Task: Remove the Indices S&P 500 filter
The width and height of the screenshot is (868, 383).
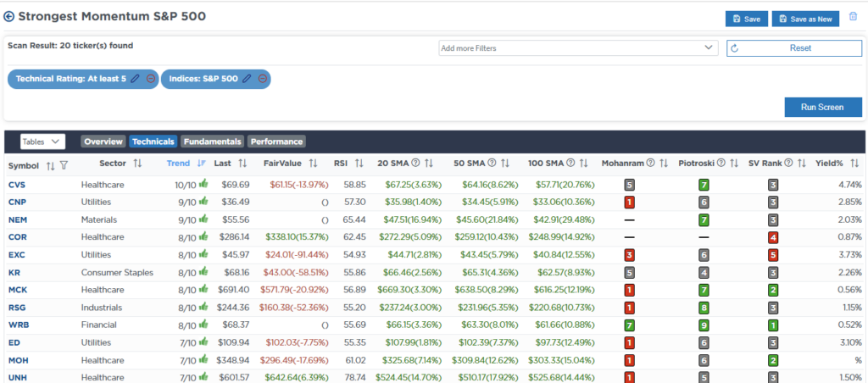Action: [x=263, y=79]
